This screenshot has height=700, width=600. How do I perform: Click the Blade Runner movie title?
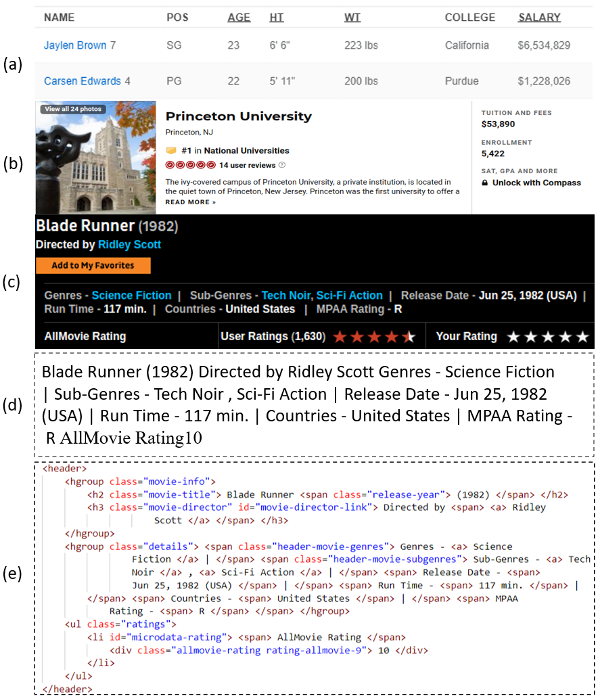click(x=85, y=226)
